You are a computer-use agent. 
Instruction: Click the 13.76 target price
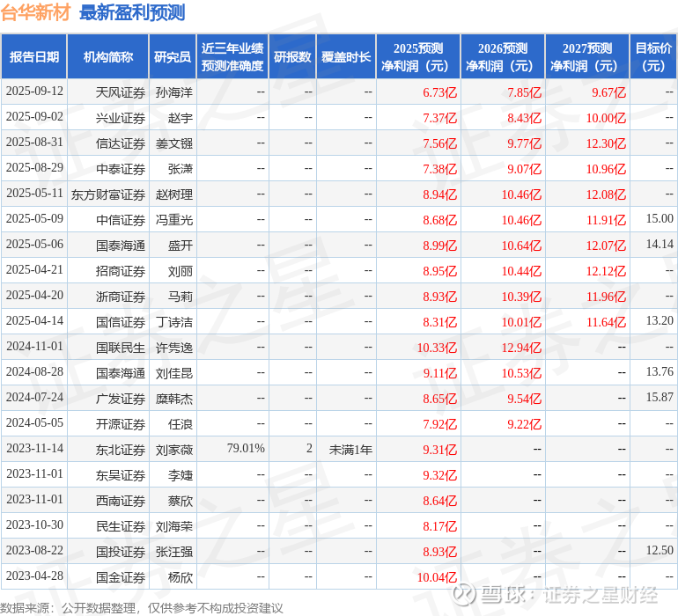click(x=660, y=371)
